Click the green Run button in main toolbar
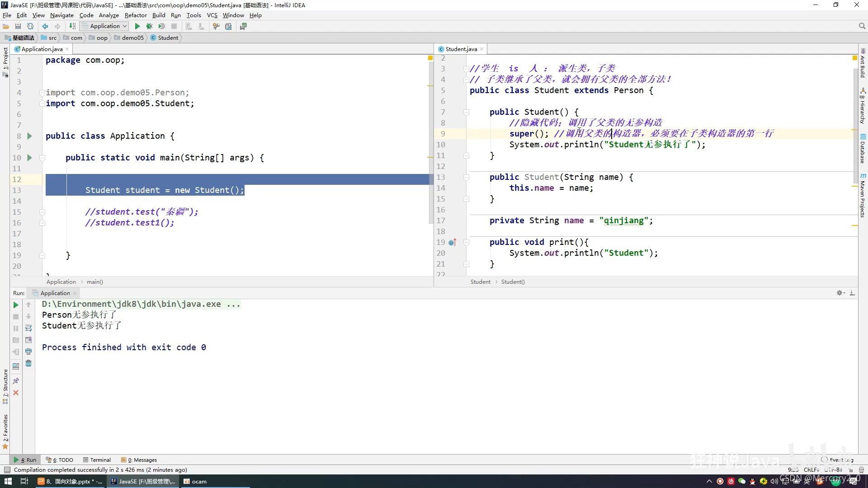Viewport: 868px width, 488px height. [137, 26]
